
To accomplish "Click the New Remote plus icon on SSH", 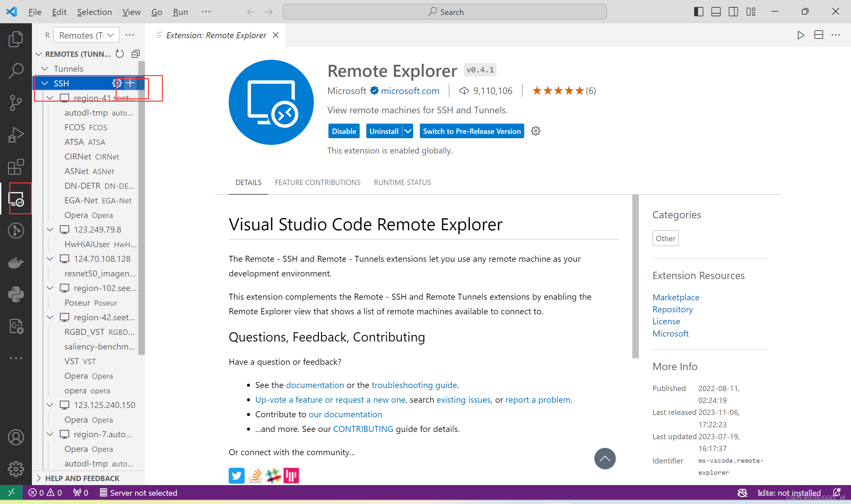I will point(130,83).
